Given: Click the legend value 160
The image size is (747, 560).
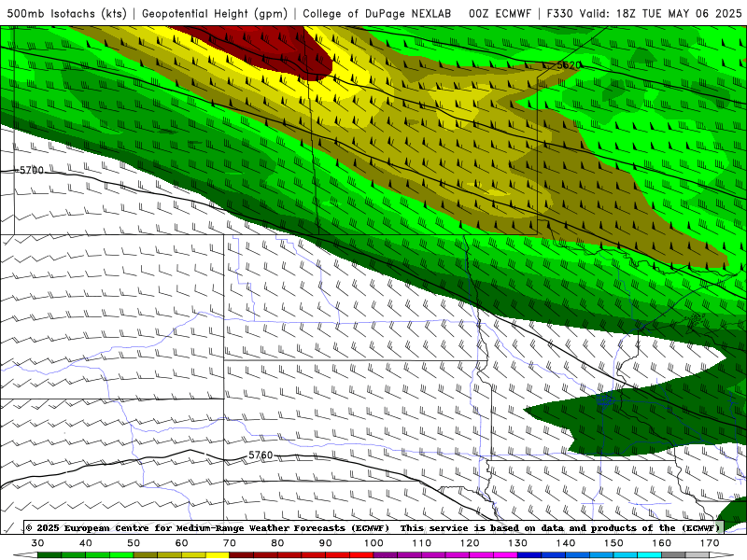Looking at the screenshot, I should pyautogui.click(x=662, y=543).
